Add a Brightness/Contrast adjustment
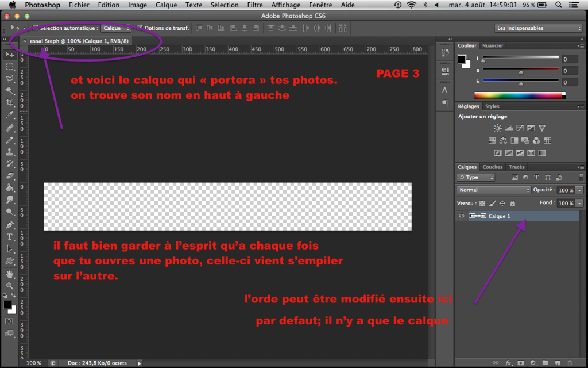The width and height of the screenshot is (588, 368). pos(497,128)
